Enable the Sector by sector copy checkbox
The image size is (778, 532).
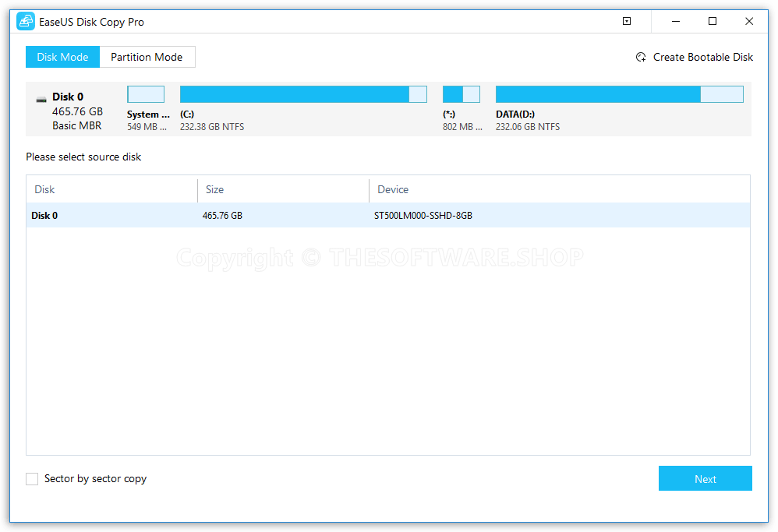tap(32, 479)
